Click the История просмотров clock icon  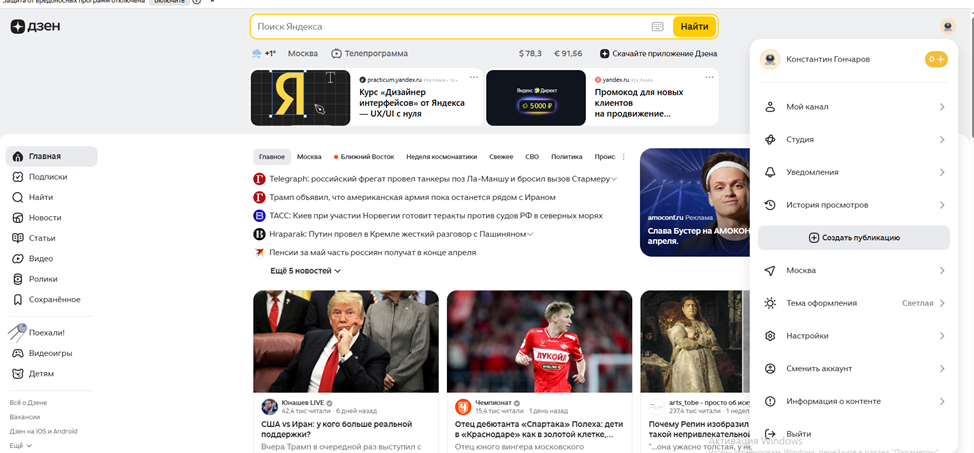point(770,205)
